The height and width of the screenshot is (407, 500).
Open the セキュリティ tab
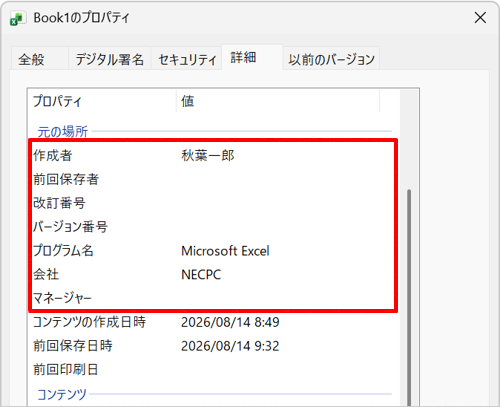click(187, 59)
